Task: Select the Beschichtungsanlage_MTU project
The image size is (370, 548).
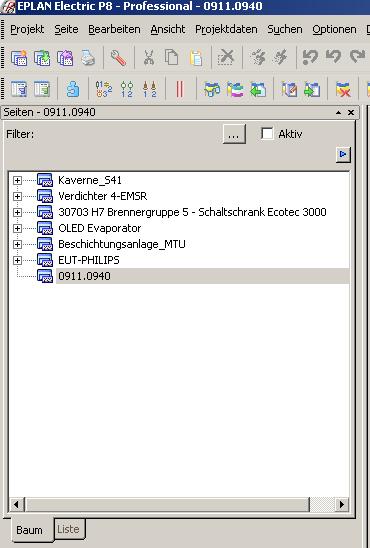Action: [x=122, y=244]
